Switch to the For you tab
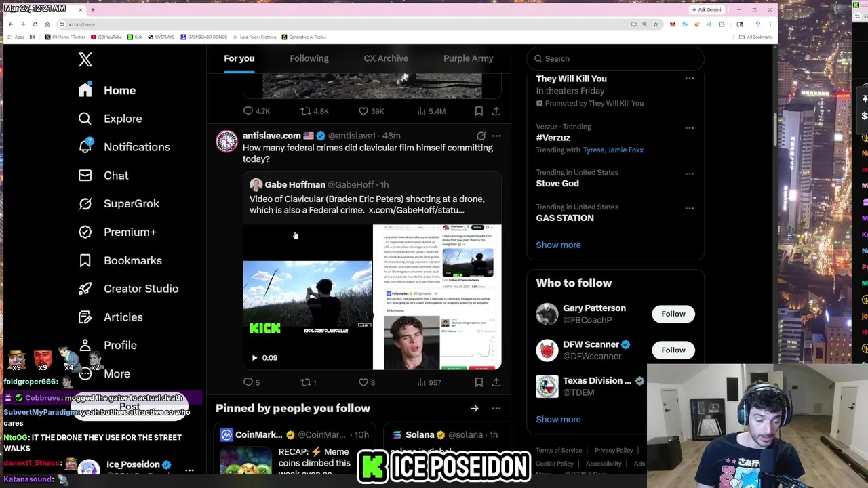 239,58
